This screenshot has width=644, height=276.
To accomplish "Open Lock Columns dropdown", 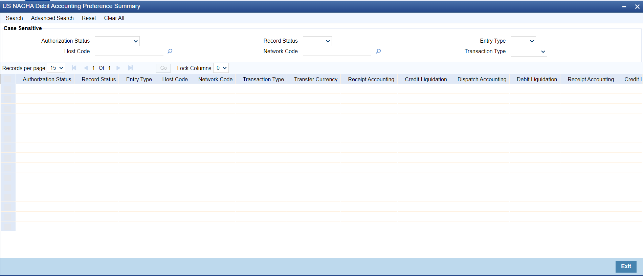I will [221, 68].
